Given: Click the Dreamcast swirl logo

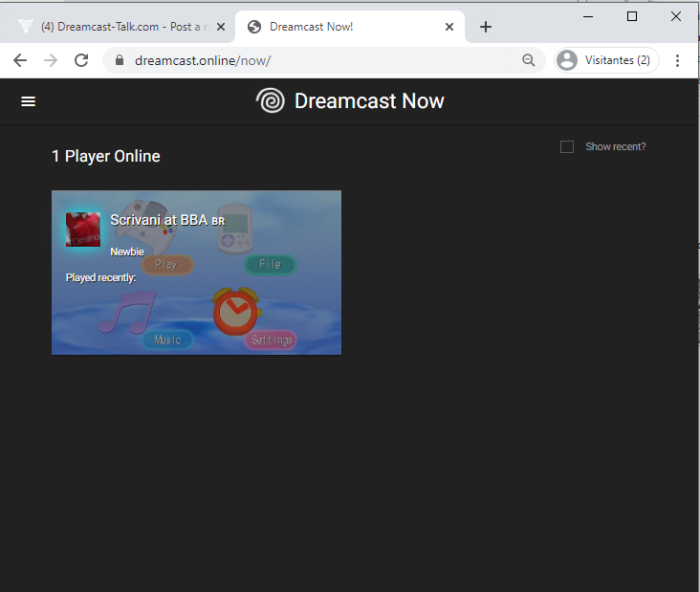Looking at the screenshot, I should click(x=271, y=100).
